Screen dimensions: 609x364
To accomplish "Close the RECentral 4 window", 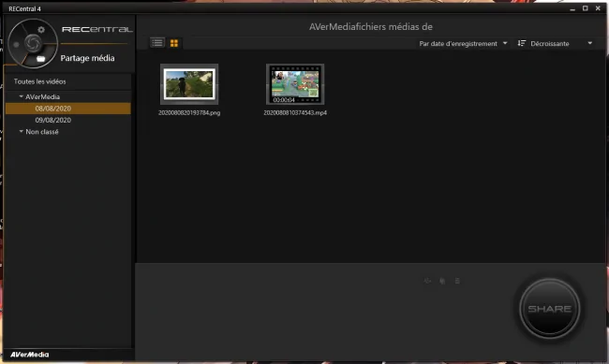I will (x=598, y=8).
